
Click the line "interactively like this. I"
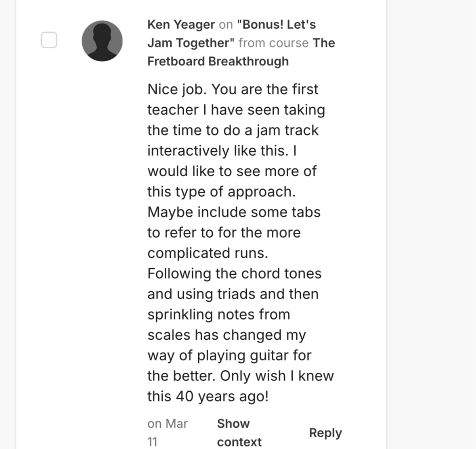coord(222,151)
